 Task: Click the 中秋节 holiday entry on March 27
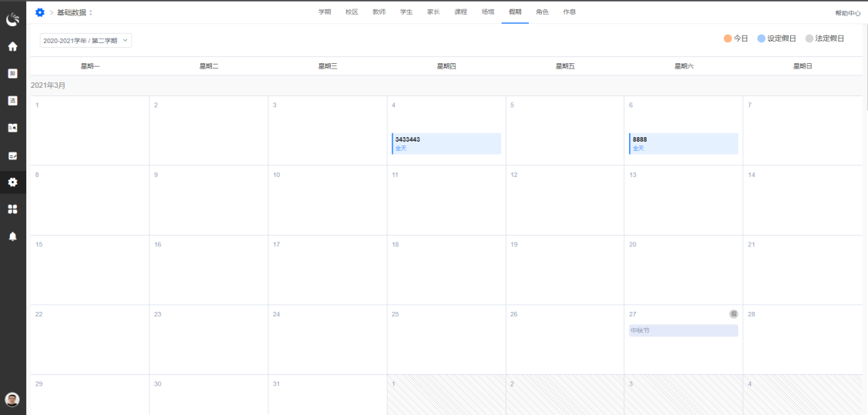[684, 330]
